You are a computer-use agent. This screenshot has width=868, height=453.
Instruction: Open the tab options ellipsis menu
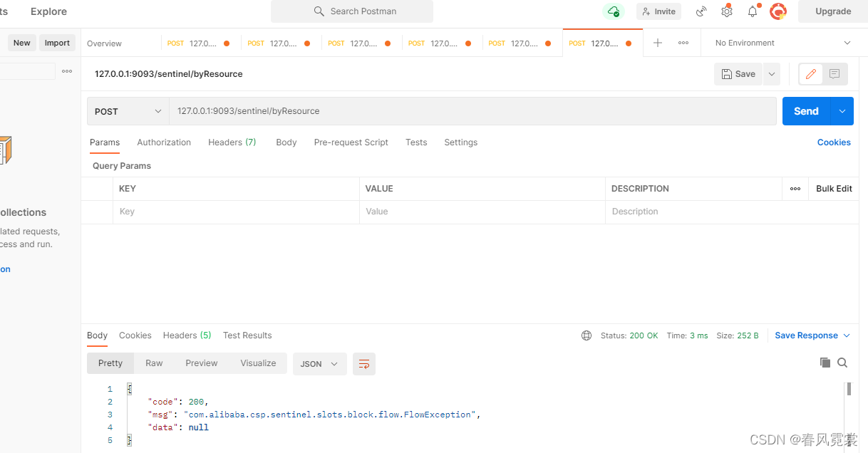[683, 43]
